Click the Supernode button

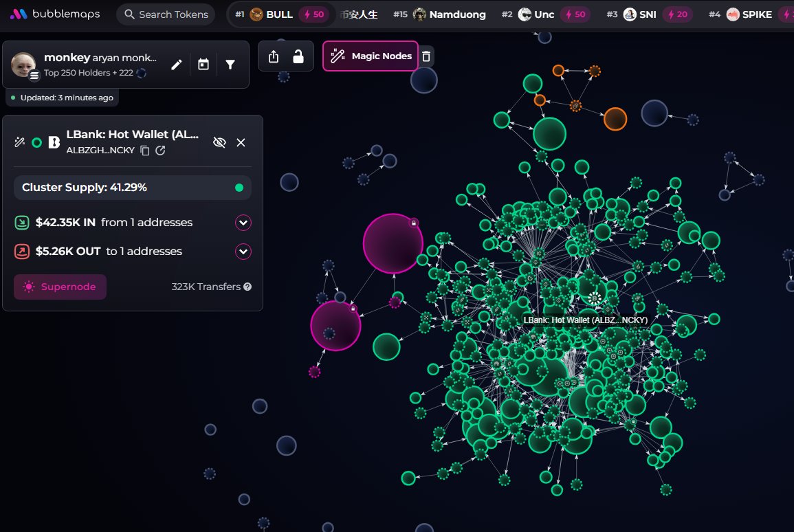[60, 287]
